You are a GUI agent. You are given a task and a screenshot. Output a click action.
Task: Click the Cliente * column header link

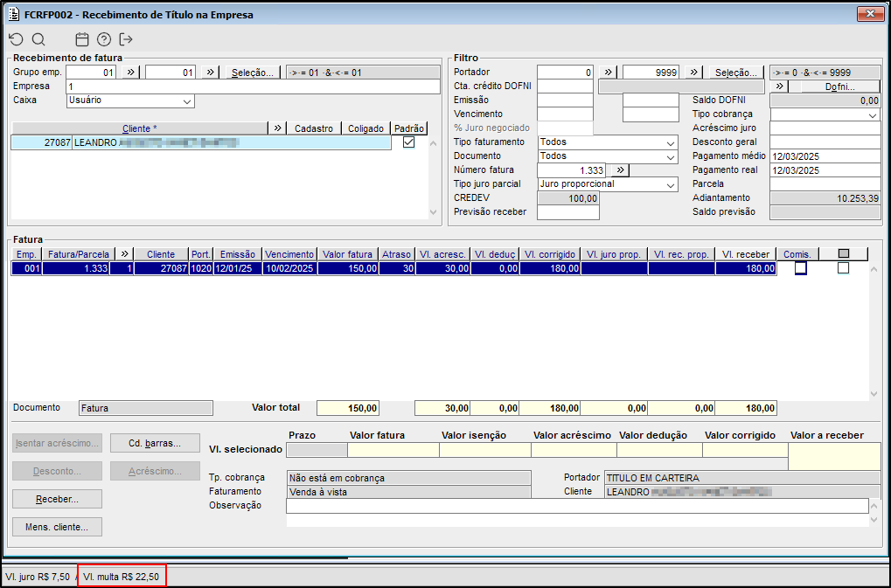(139, 128)
